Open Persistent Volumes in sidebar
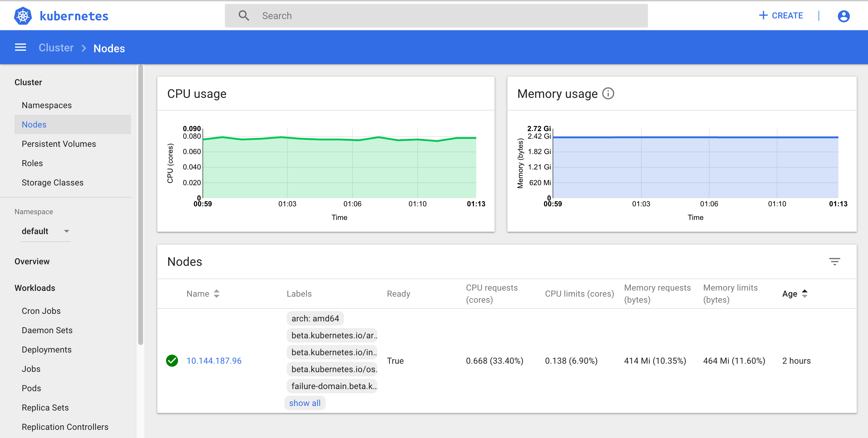This screenshot has width=868, height=438. point(59,144)
